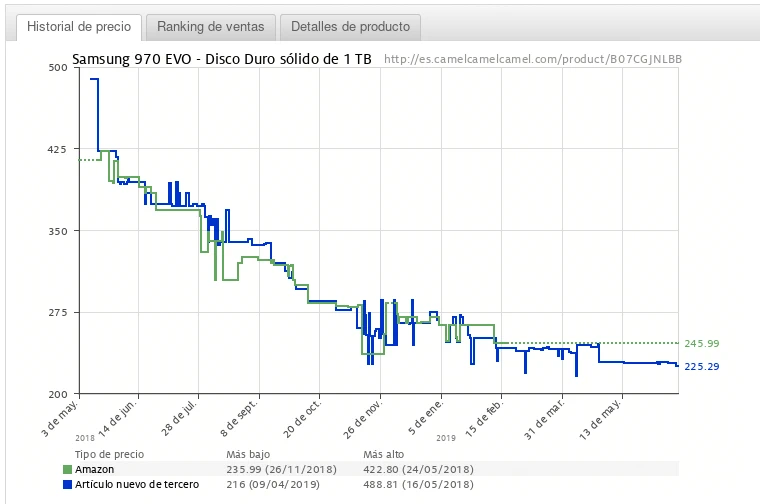This screenshot has width=760, height=504.
Task: Click the Samsung 970 EVO chart title
Action: tap(222, 59)
